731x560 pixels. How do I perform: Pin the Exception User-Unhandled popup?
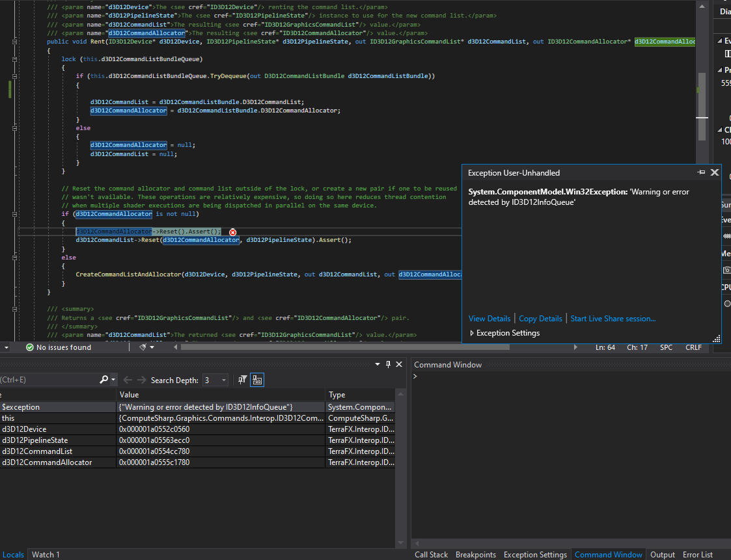point(700,172)
